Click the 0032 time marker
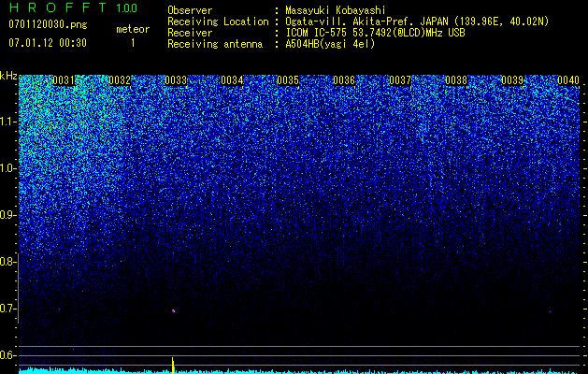Image resolution: width=588 pixels, height=374 pixels. pos(120,80)
